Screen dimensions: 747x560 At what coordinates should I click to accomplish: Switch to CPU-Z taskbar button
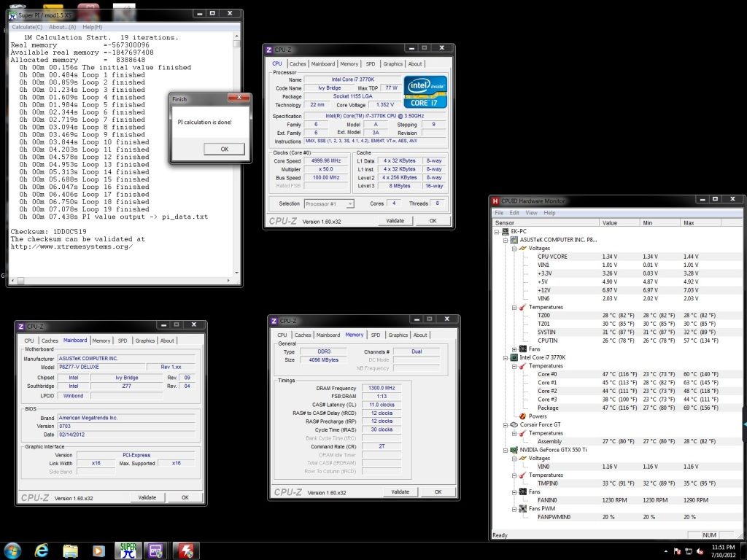point(156,551)
